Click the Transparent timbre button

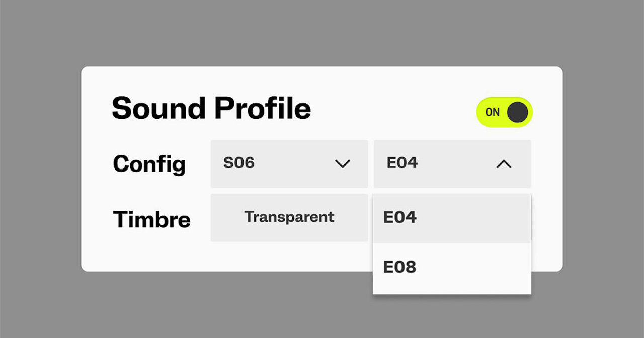point(289,218)
